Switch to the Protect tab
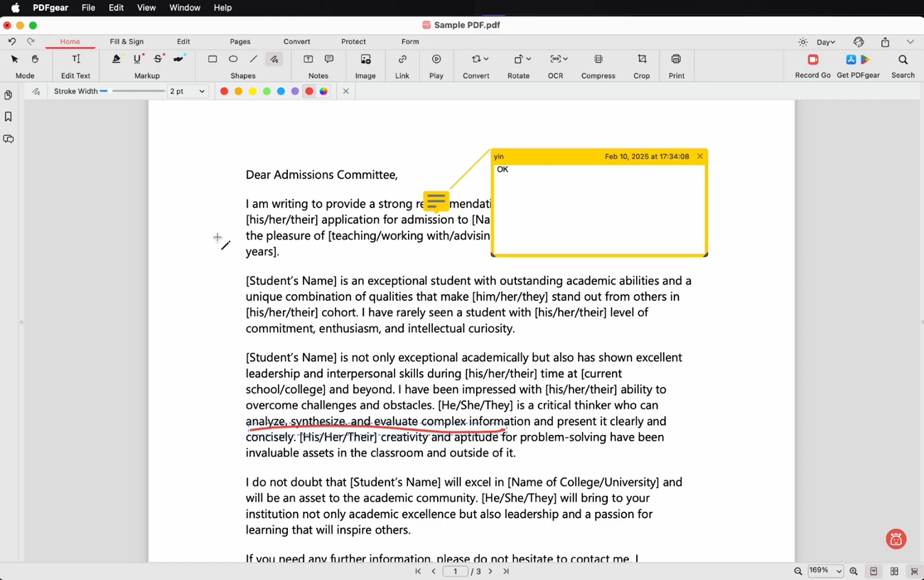 [353, 42]
